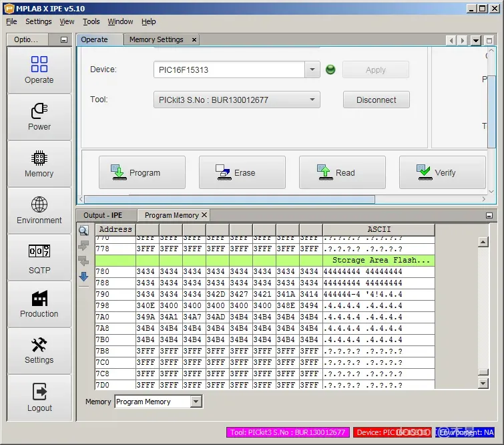Open the Memory type combo box

[158, 402]
